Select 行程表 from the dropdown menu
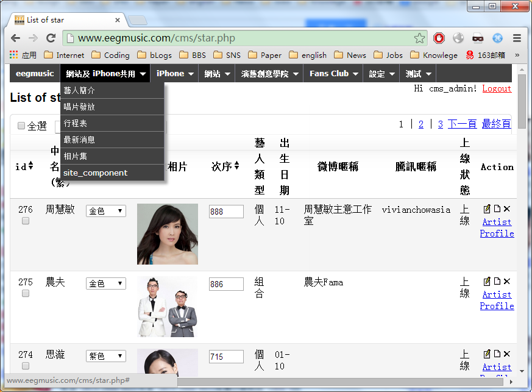Image resolution: width=532 pixels, height=392 pixels. point(112,123)
